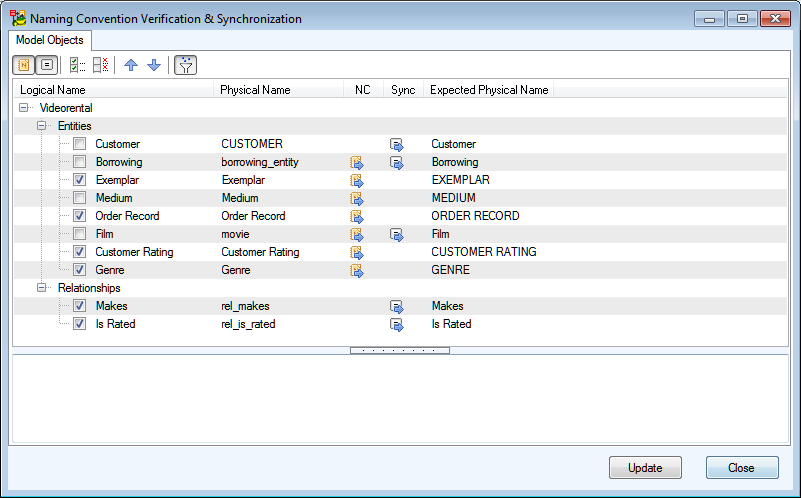Screen dimensions: 801x498
Task: Click the Sync icon in Makes row
Action: [396, 307]
